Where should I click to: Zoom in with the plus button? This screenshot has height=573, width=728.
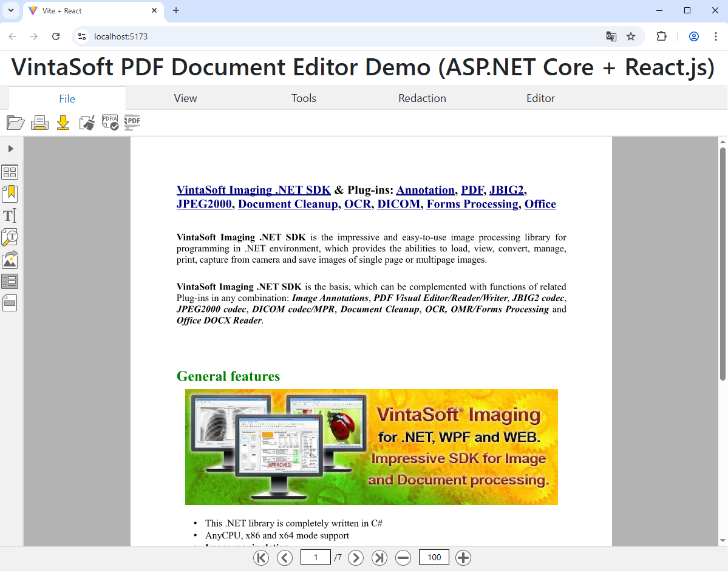tap(463, 558)
